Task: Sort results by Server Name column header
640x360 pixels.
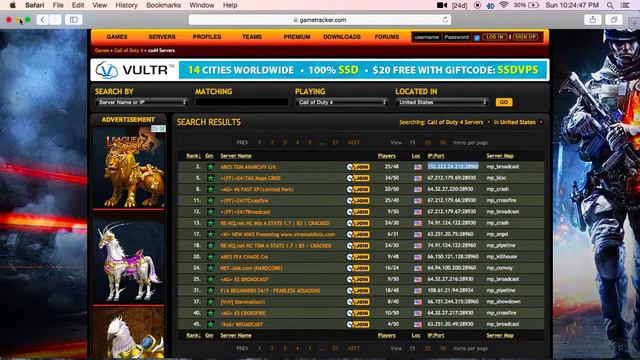Action: click(236, 156)
